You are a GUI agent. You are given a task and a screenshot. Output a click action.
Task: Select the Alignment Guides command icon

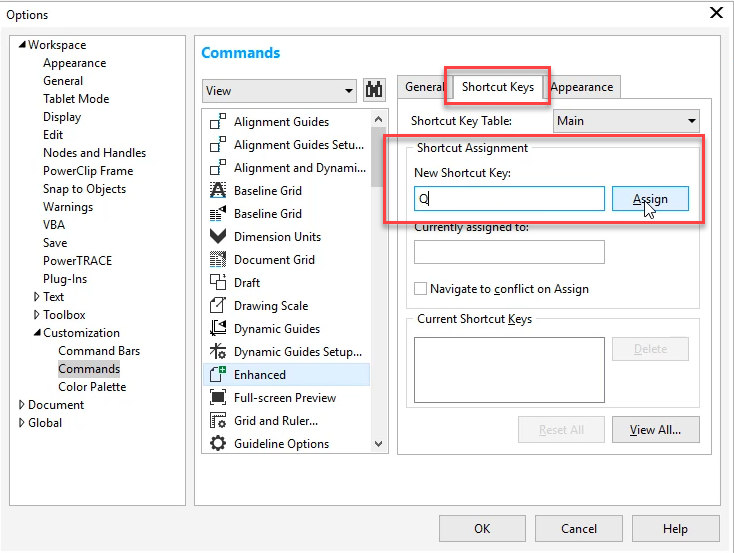coord(218,121)
